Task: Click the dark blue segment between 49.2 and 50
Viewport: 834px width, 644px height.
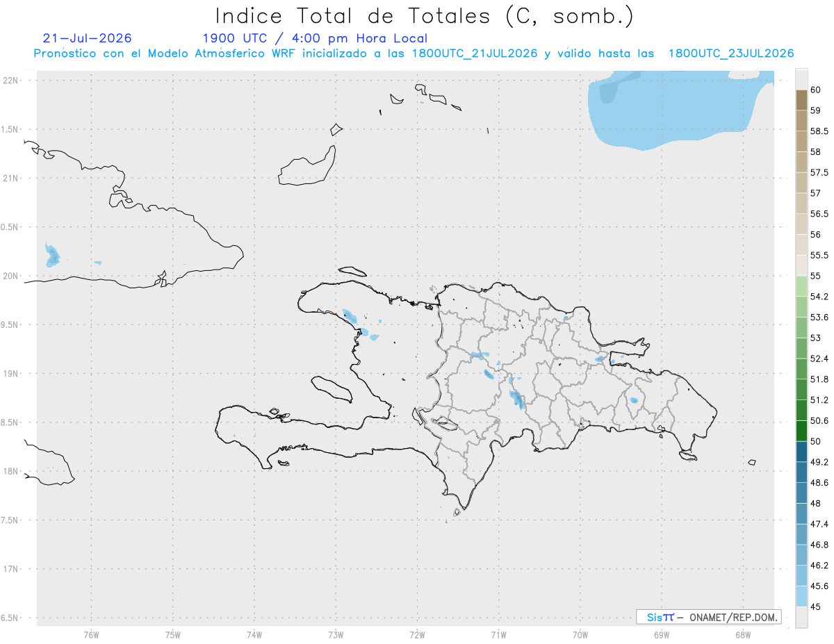Action: coord(801,452)
